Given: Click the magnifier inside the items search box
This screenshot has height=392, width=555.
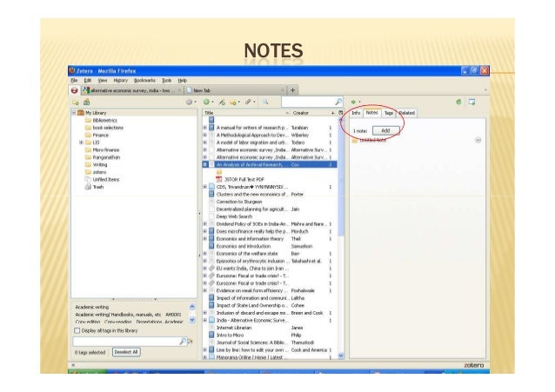Looking at the screenshot, I should coord(338,102).
